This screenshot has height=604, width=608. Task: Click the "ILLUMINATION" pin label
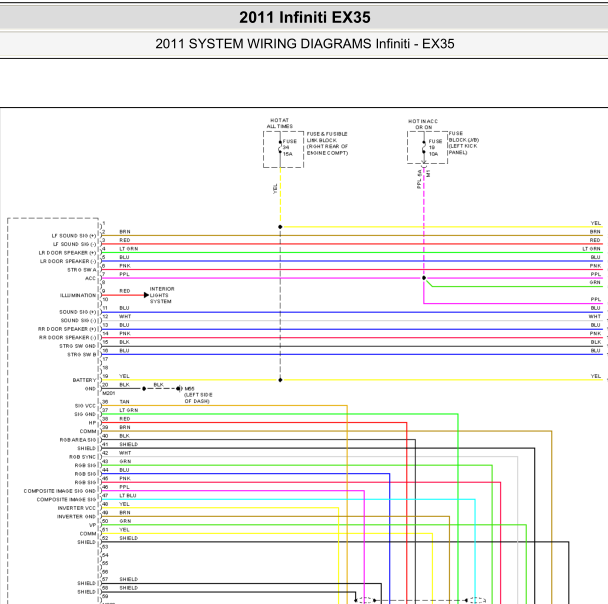point(78,295)
